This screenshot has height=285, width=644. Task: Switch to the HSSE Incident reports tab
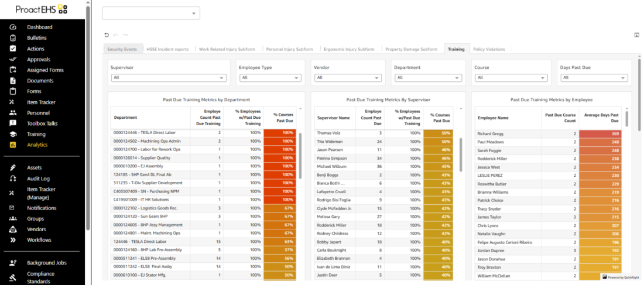pyautogui.click(x=167, y=49)
